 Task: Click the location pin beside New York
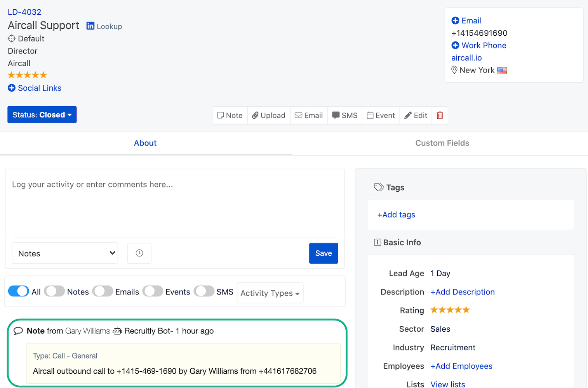(454, 70)
